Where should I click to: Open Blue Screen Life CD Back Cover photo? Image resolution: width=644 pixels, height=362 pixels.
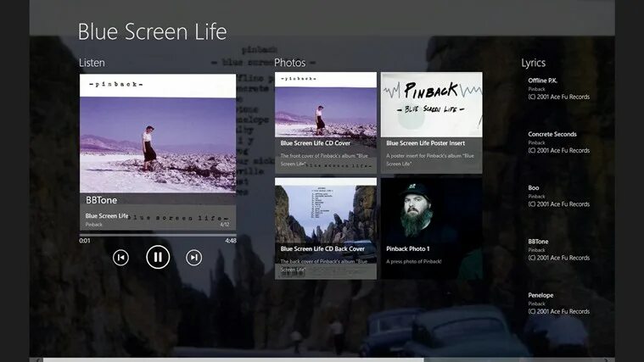coord(326,229)
